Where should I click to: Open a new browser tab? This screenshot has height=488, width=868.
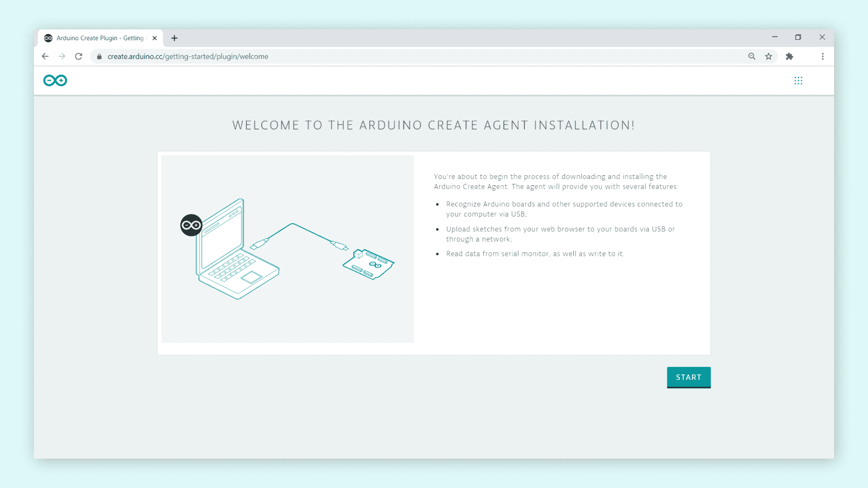point(175,38)
